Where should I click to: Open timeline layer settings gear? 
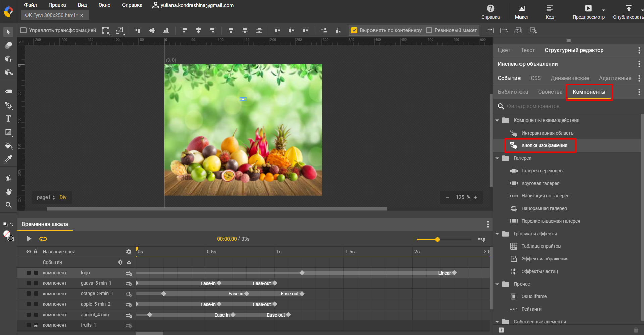129,252
